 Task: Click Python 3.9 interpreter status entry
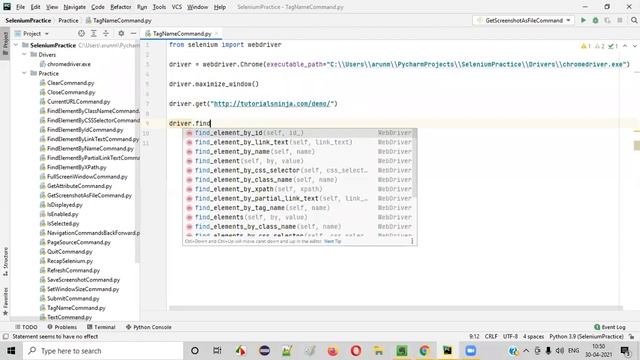[x=586, y=337]
